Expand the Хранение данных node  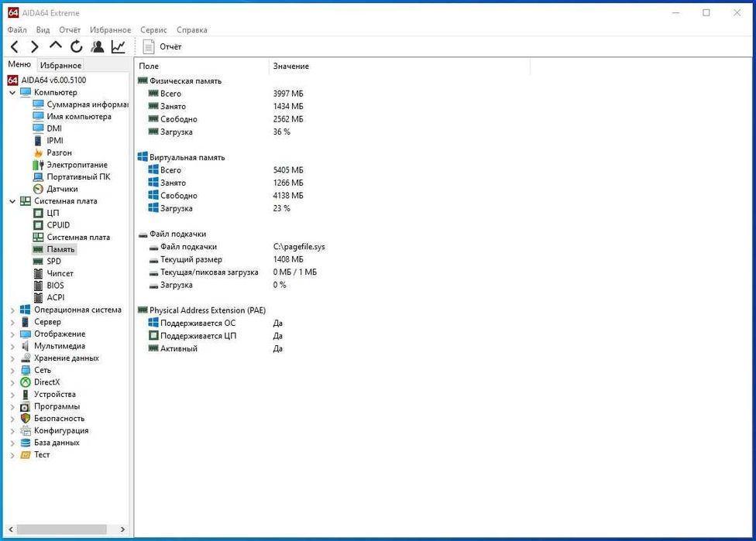(12, 358)
